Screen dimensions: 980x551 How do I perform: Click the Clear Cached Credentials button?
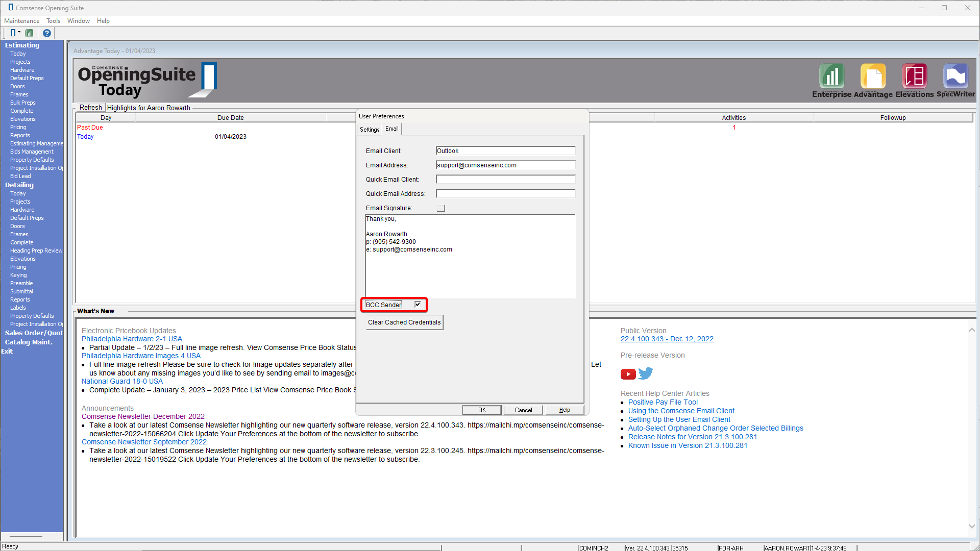pos(404,322)
